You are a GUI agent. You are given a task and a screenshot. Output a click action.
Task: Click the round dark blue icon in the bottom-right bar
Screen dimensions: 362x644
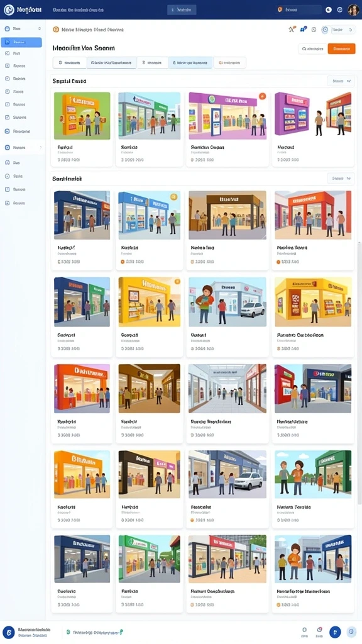(x=335, y=632)
